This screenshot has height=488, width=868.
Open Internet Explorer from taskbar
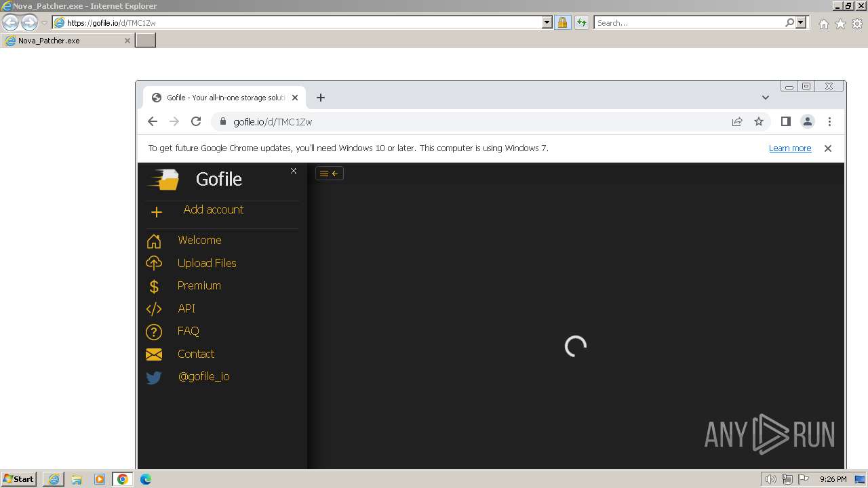click(x=54, y=479)
